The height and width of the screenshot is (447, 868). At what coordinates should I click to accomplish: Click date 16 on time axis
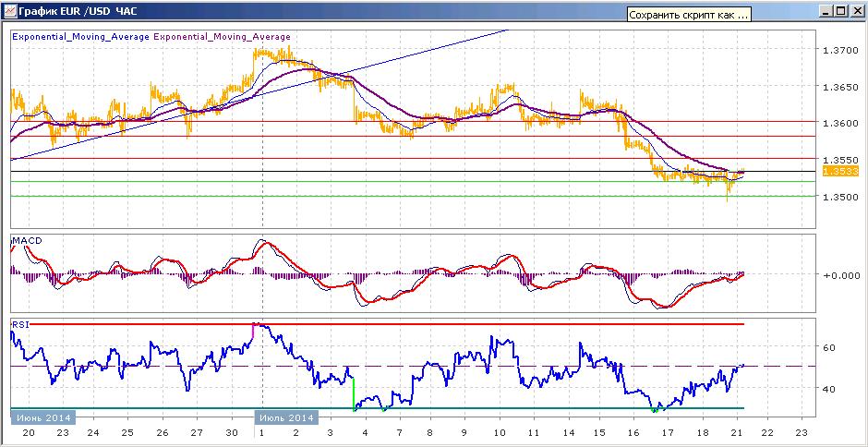click(x=634, y=432)
